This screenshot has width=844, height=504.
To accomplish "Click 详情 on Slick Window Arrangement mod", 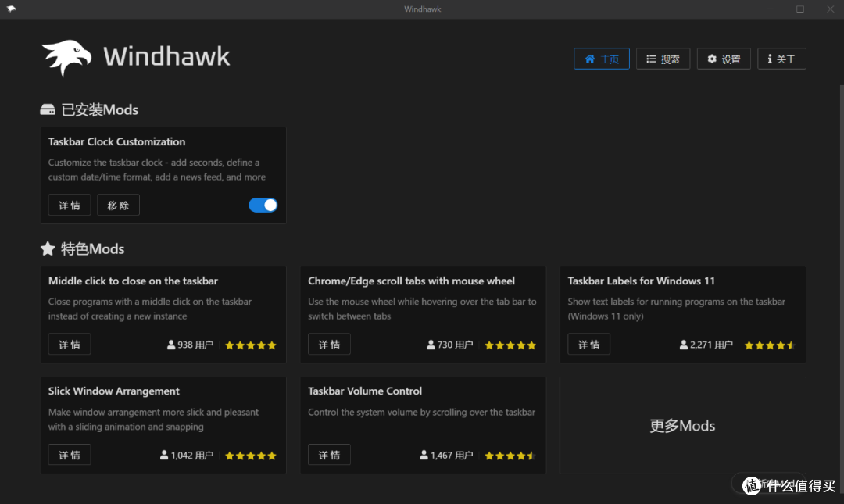I will click(x=69, y=454).
